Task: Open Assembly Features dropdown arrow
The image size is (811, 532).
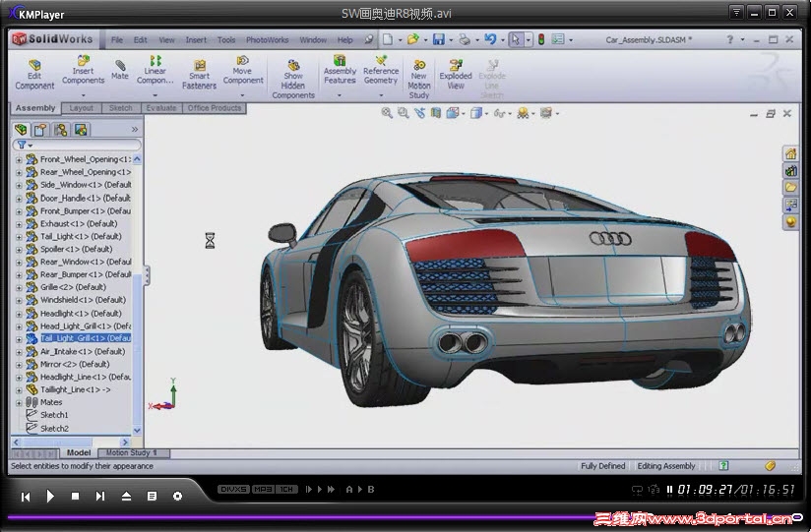Action: pos(340,95)
